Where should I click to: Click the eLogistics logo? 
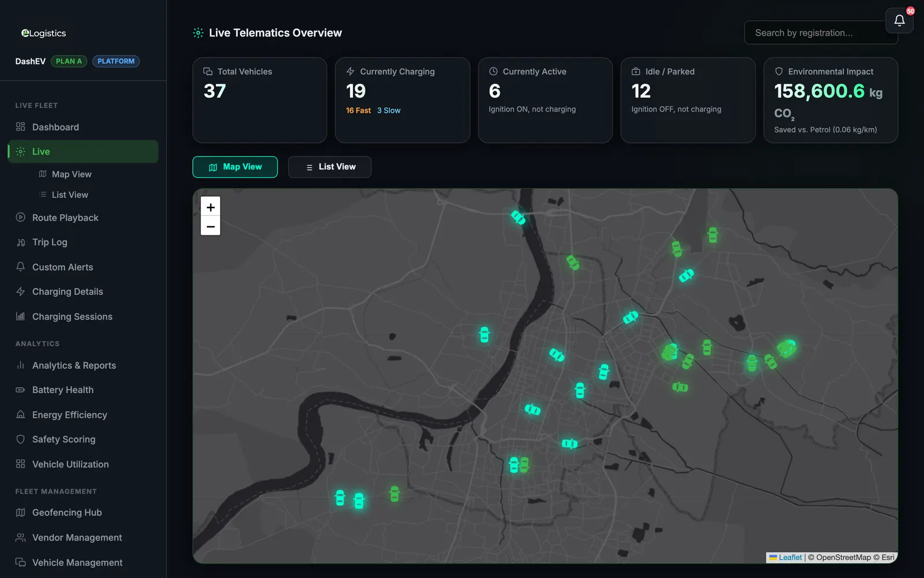43,33
